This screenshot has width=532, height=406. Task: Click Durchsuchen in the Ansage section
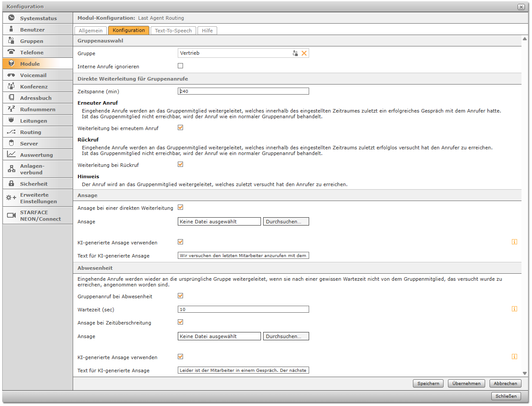[x=286, y=222]
